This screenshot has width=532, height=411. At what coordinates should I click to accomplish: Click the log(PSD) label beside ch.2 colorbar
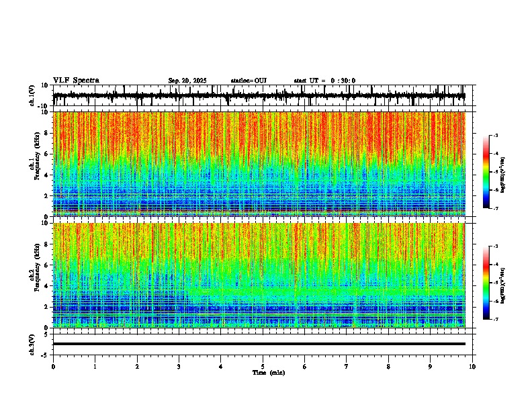pos(502,285)
